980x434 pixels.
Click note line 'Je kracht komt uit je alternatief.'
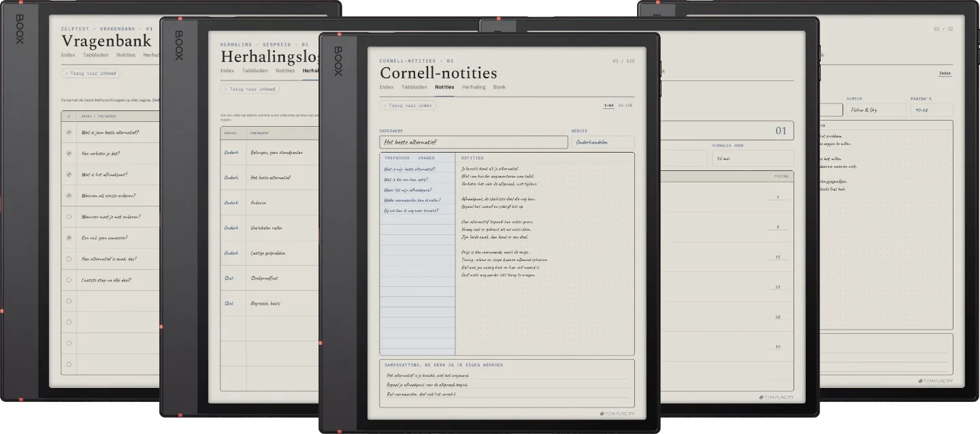pyautogui.click(x=490, y=168)
